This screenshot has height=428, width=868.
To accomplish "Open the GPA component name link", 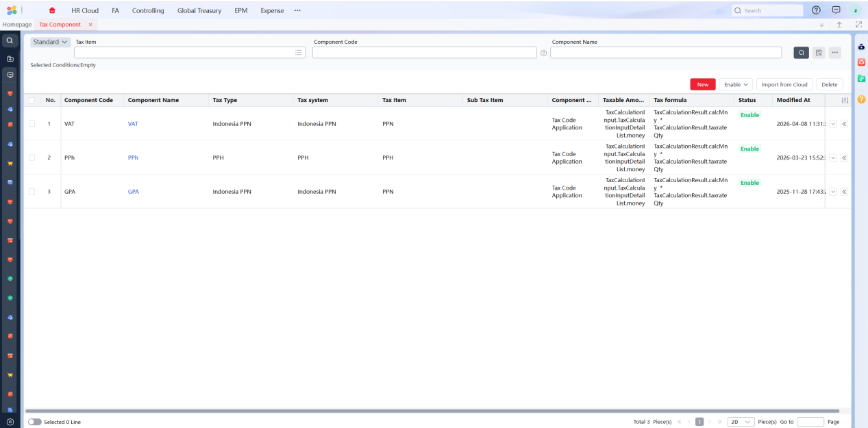I will tap(134, 192).
